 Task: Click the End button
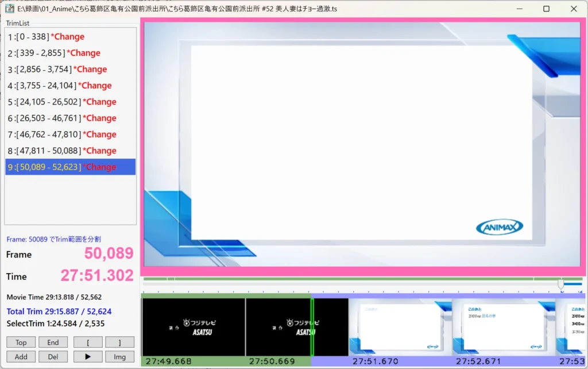[53, 343]
